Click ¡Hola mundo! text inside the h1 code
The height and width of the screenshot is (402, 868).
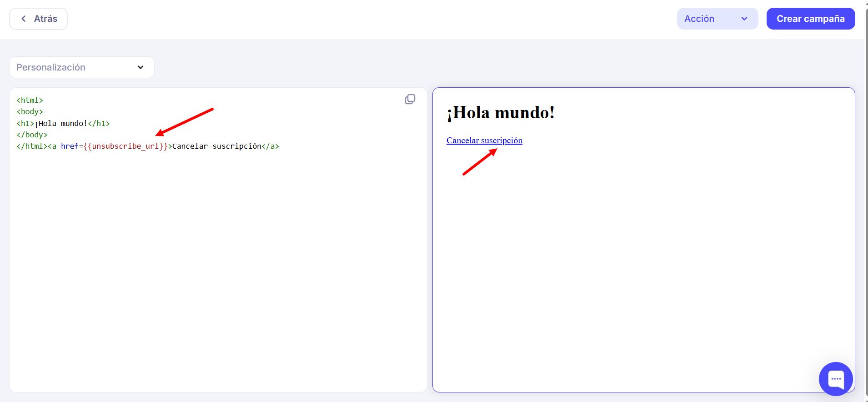click(61, 123)
